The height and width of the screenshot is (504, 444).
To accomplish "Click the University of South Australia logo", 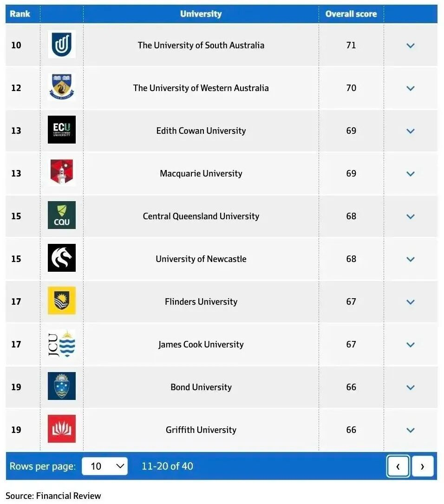I will click(x=61, y=45).
